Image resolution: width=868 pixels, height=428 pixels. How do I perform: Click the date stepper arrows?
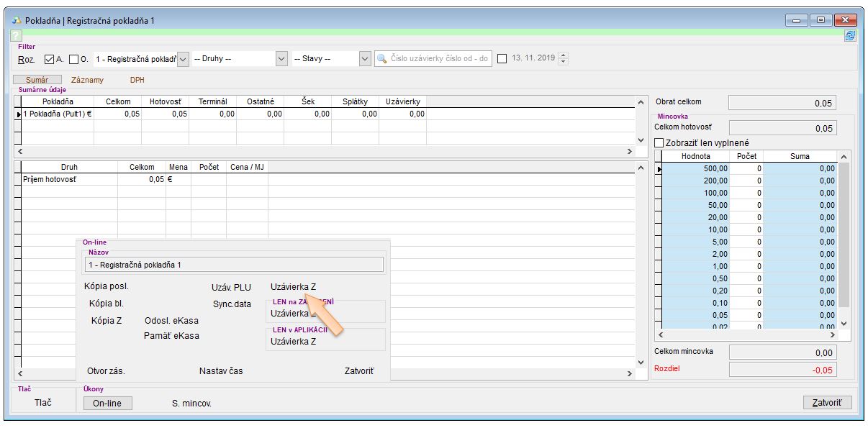[x=563, y=59]
